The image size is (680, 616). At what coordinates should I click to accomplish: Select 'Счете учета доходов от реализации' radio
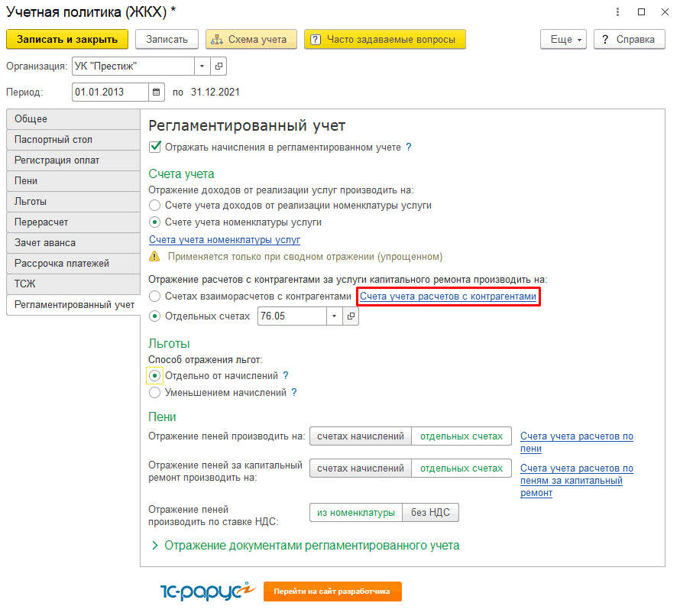[155, 206]
